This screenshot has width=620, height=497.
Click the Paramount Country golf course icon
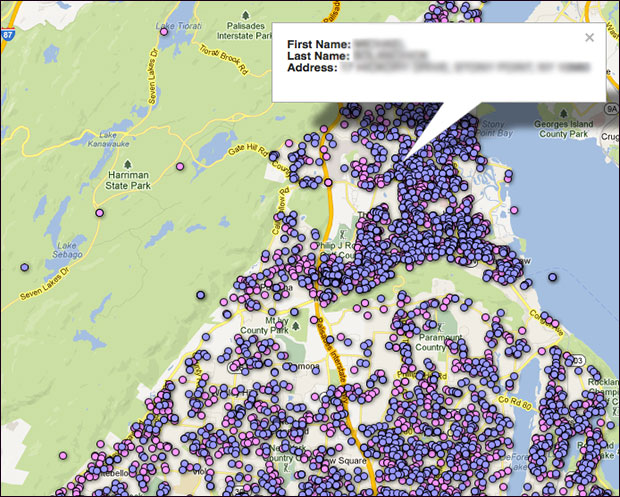[440, 328]
